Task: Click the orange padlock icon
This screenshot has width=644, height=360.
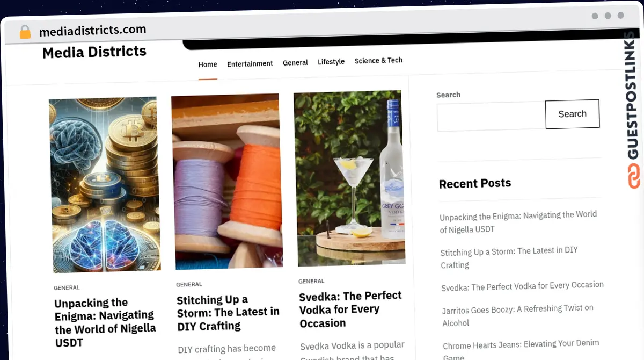Action: click(x=25, y=32)
